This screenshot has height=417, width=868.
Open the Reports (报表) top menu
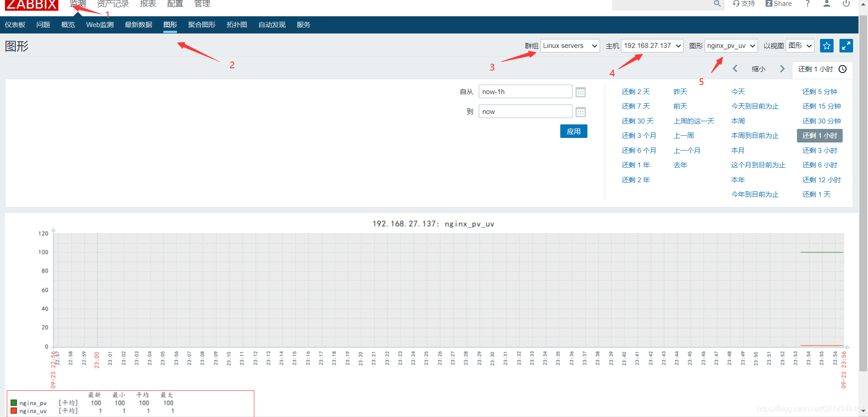pos(148,4)
